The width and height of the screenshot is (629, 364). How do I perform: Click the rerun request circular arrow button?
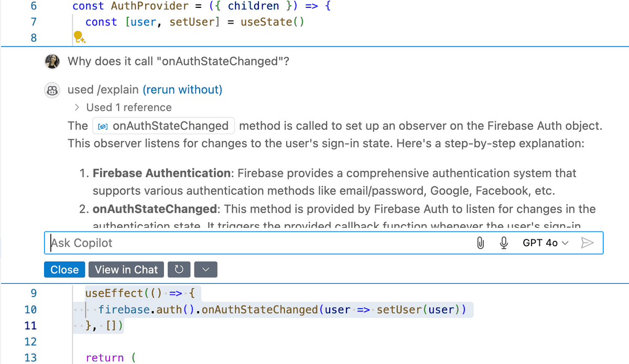(x=179, y=270)
